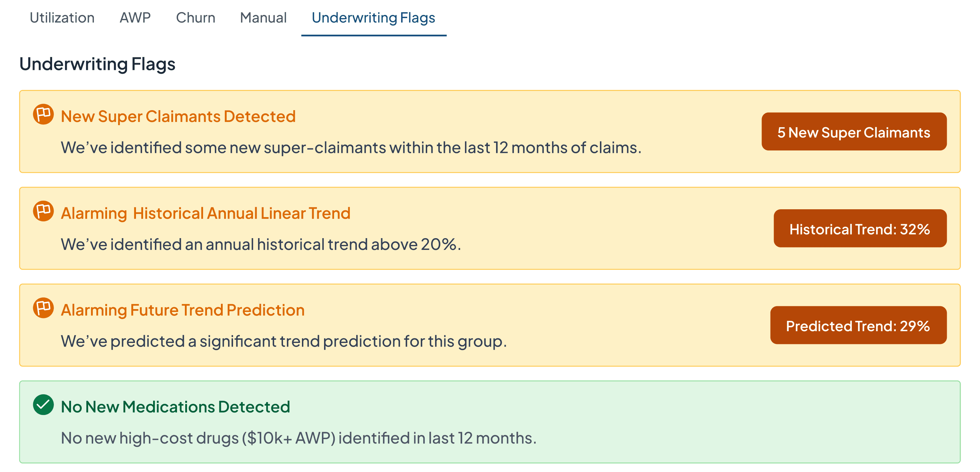Screen dimensions: 980x472
Task: Click the Historical Trend: 32% button
Action: click(860, 229)
